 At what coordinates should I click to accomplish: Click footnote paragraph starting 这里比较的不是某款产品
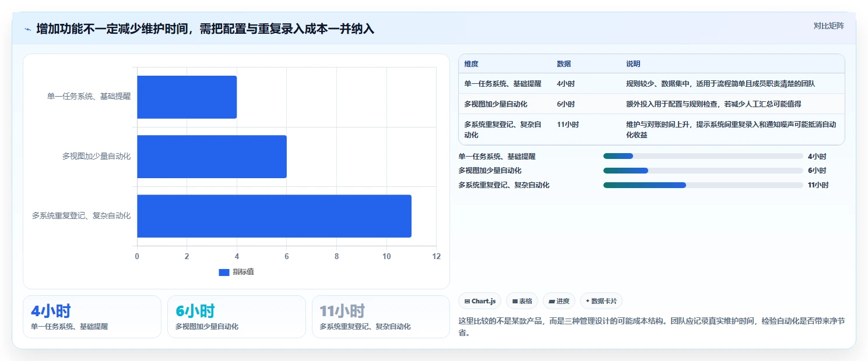coord(652,327)
